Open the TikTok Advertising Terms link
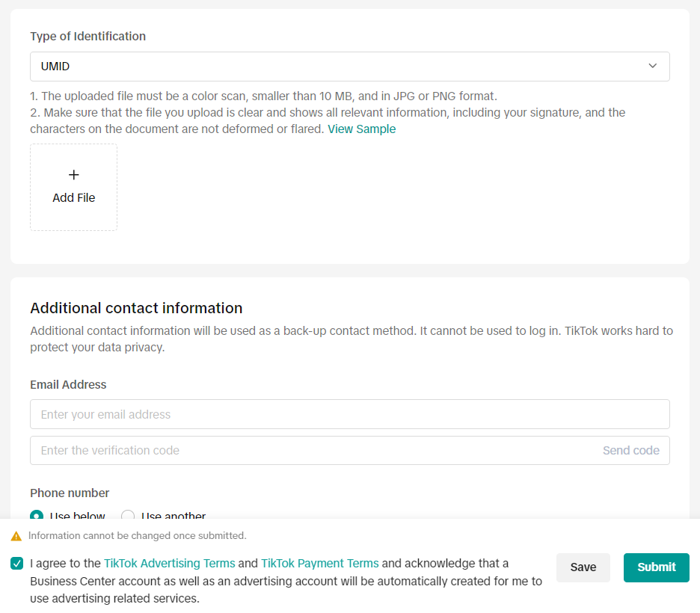 pyautogui.click(x=169, y=564)
